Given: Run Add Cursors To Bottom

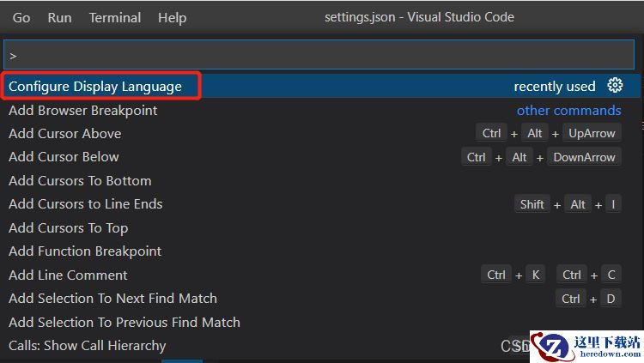Looking at the screenshot, I should tap(320, 181).
